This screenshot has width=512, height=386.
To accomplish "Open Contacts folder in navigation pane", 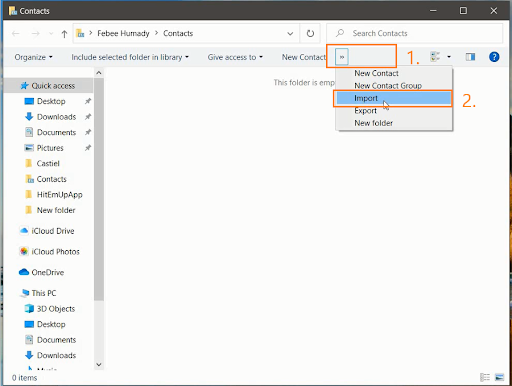I will 51,179.
